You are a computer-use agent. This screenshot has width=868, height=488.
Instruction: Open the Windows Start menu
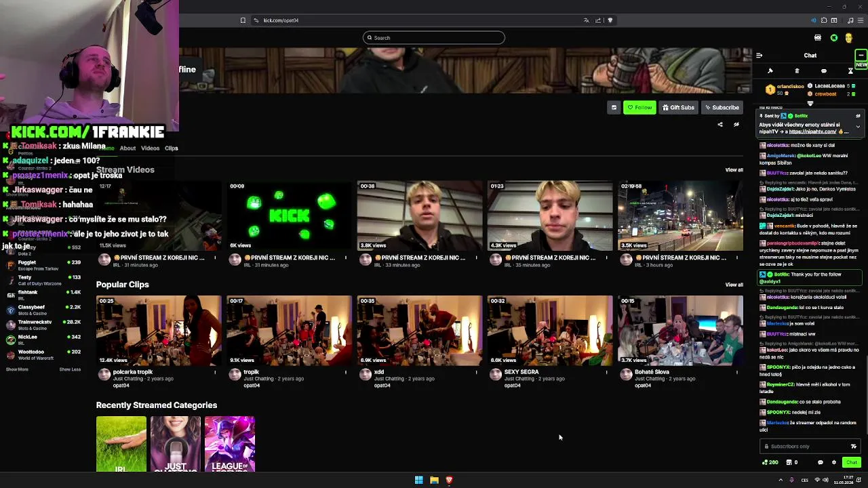419,480
